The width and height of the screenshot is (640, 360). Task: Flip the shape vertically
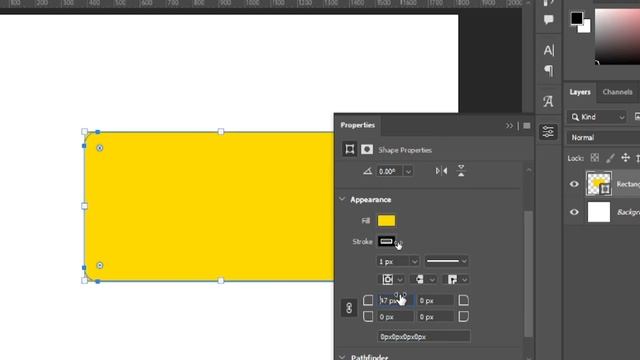461,171
